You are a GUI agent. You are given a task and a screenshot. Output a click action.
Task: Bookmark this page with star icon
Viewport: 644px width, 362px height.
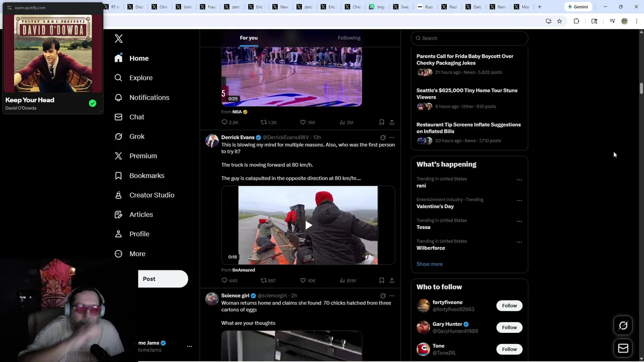pos(559,21)
